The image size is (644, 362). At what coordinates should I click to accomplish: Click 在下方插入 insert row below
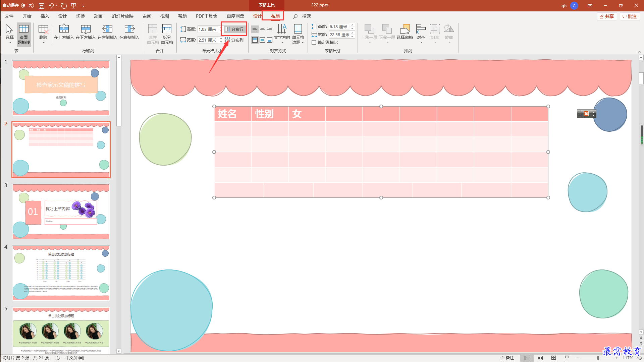point(86,32)
